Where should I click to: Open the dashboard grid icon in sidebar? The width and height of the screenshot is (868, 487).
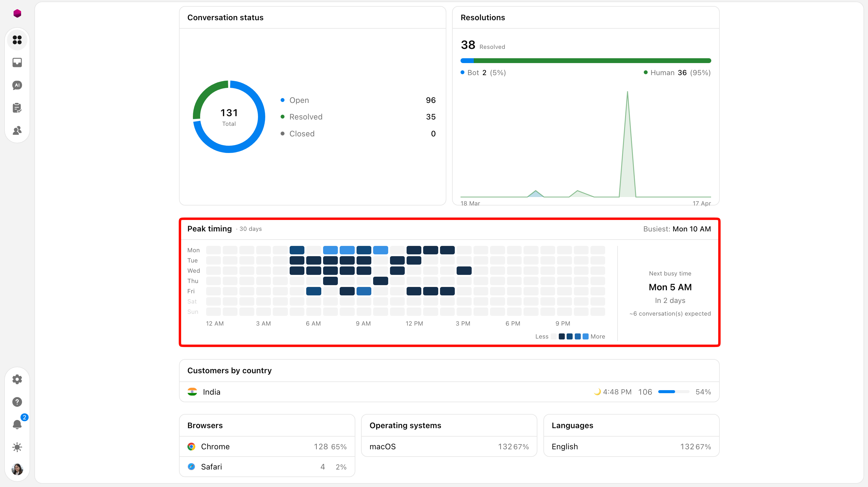pos(17,40)
